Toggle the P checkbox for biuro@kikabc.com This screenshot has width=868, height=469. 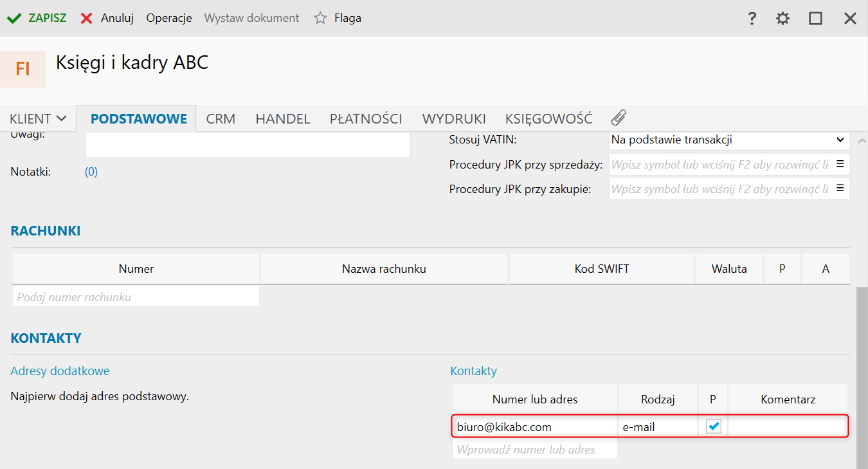point(714,426)
